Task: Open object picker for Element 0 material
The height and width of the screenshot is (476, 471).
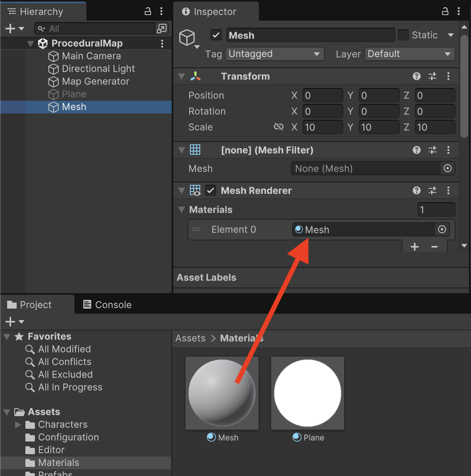Action: click(442, 229)
